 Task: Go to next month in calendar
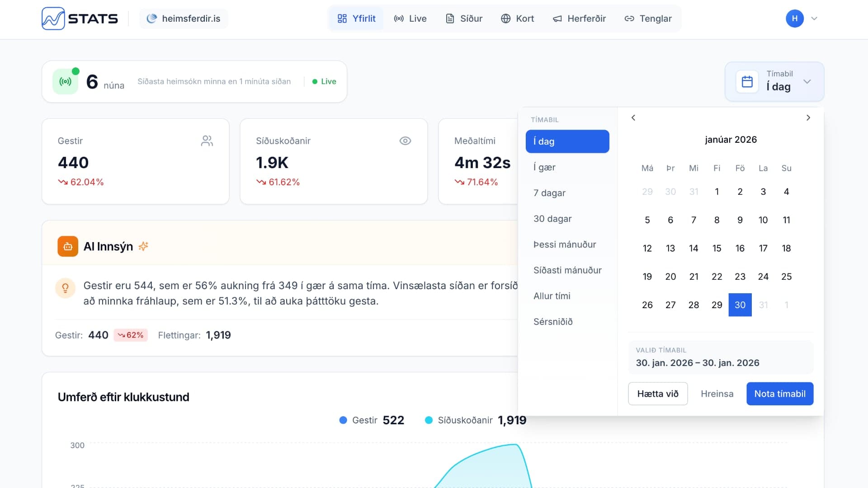click(x=808, y=118)
